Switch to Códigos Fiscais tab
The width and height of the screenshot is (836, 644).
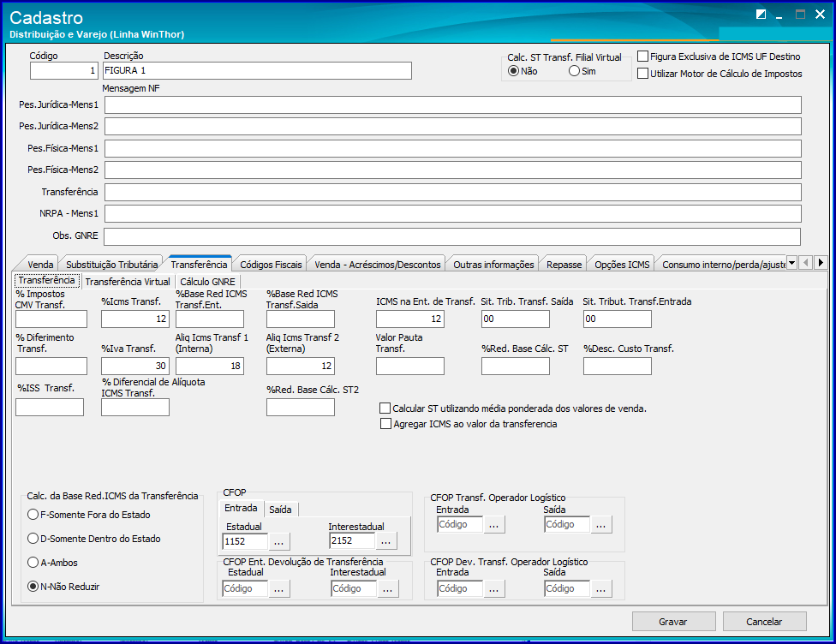click(x=271, y=265)
